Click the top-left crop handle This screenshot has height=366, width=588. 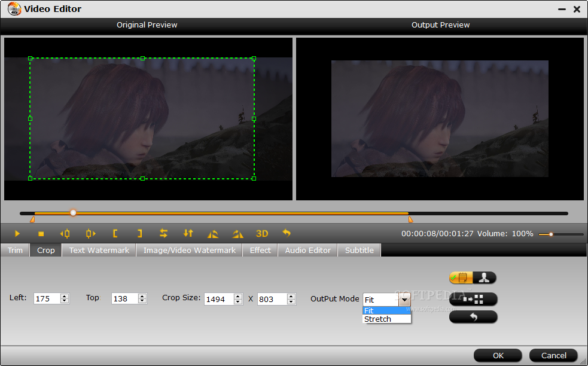(31, 59)
